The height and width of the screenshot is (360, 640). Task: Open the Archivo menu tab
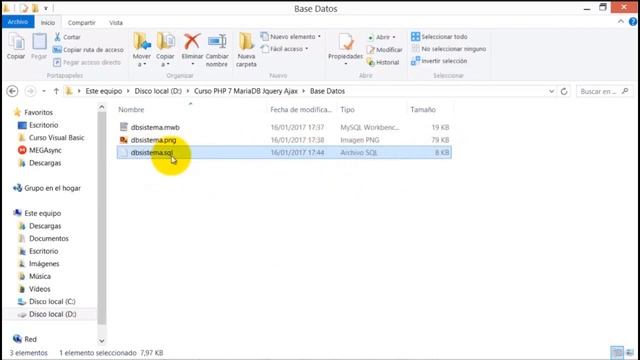[18, 22]
